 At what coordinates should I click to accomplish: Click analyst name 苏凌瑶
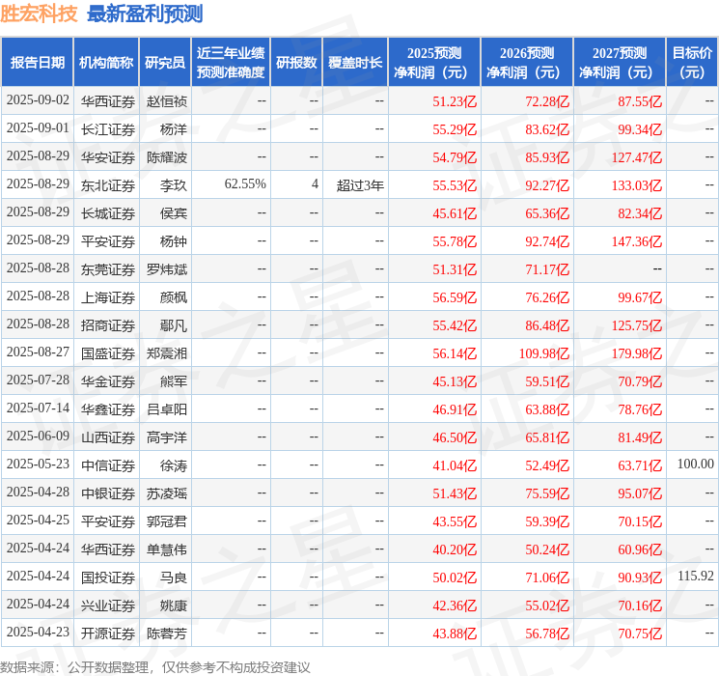(x=166, y=494)
